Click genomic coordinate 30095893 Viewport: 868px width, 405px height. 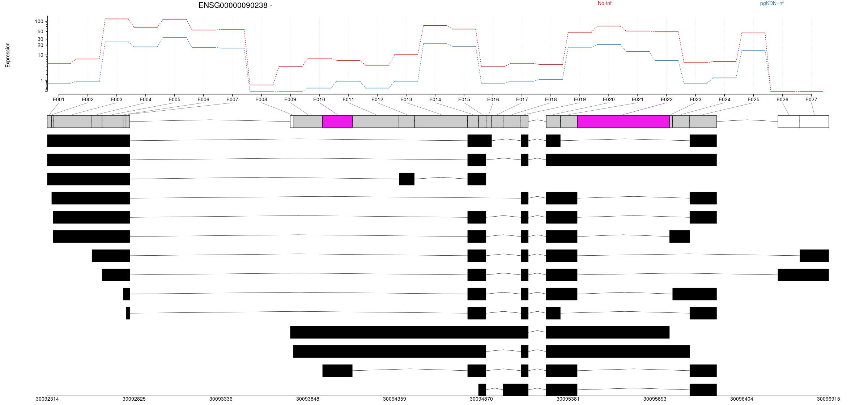(x=655, y=399)
